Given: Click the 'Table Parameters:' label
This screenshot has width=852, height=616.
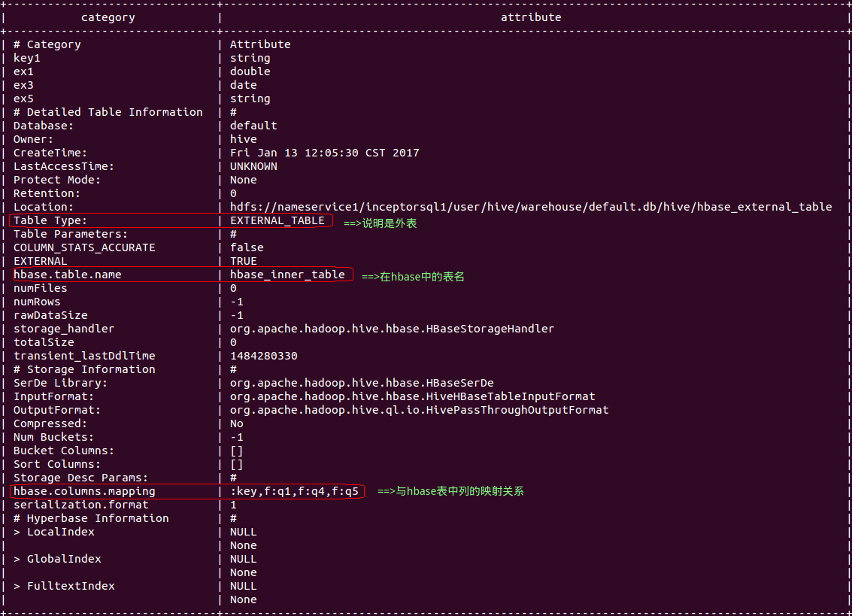Looking at the screenshot, I should coord(71,235).
